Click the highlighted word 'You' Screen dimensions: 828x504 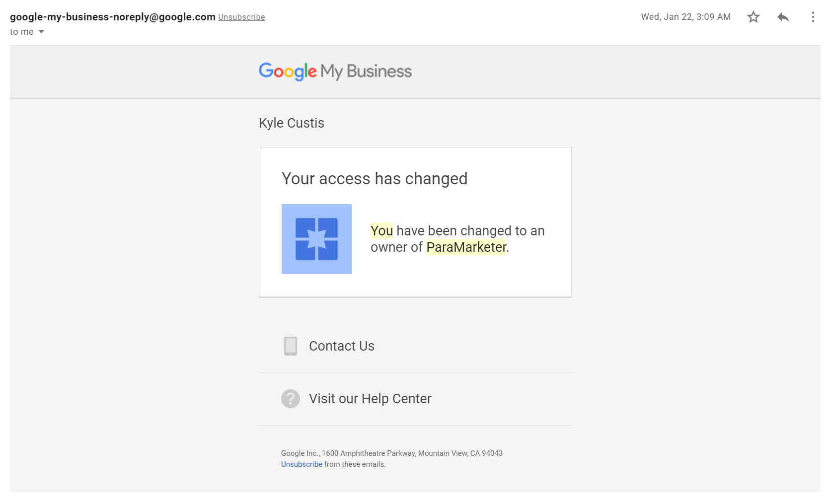[381, 231]
